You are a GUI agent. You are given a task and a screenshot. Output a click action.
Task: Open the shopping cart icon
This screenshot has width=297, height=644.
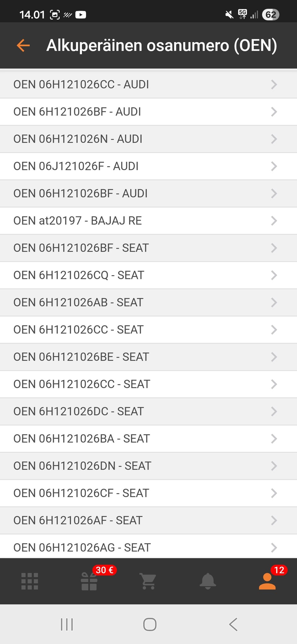tap(148, 581)
